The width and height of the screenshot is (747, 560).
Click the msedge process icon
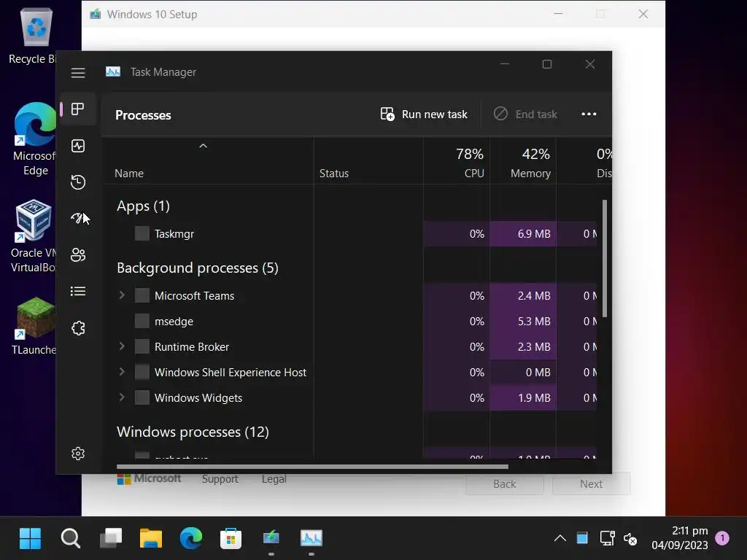pyautogui.click(x=142, y=321)
